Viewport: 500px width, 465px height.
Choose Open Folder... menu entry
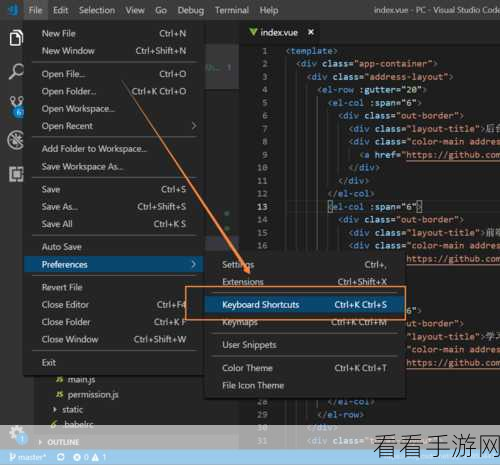click(114, 91)
